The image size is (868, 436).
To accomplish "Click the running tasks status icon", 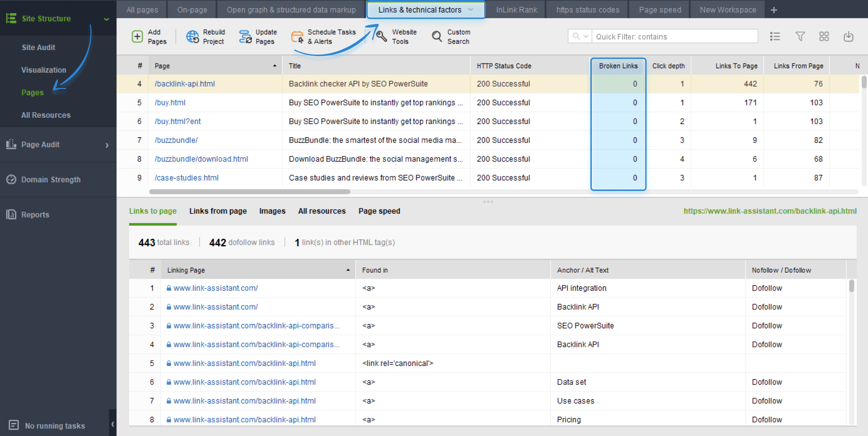I will (x=14, y=425).
